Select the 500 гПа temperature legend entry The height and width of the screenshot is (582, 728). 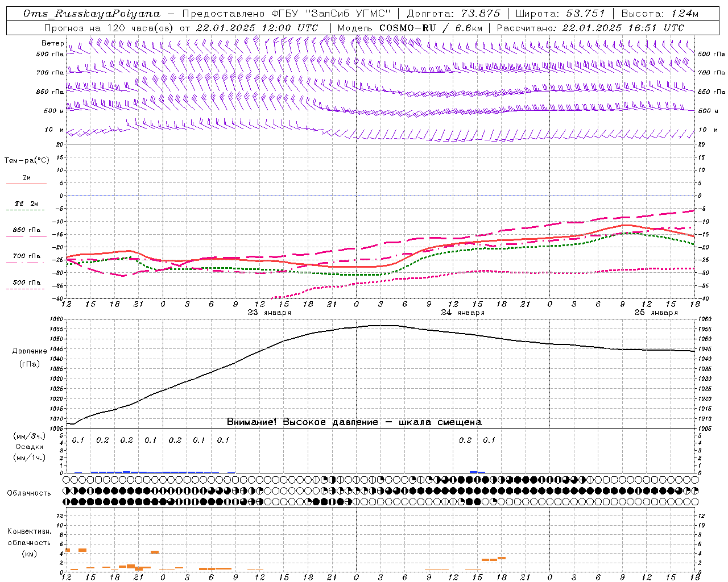[26, 285]
